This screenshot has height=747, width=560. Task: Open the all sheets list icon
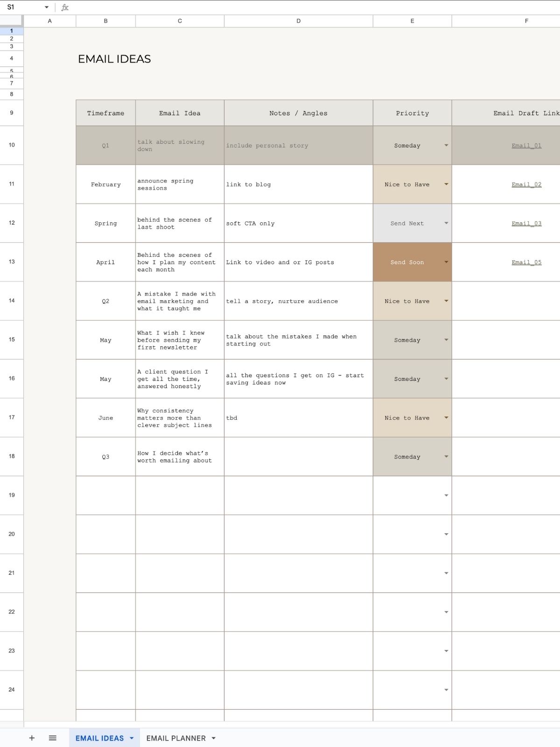[53, 738]
